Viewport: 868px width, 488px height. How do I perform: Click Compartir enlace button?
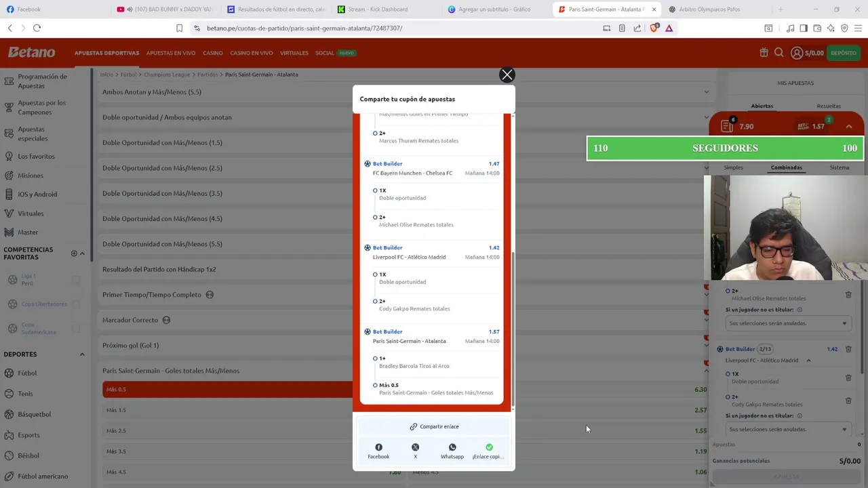[434, 426]
